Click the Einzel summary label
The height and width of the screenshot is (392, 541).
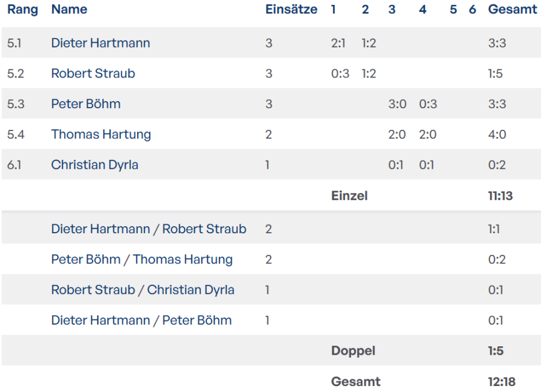point(349,195)
